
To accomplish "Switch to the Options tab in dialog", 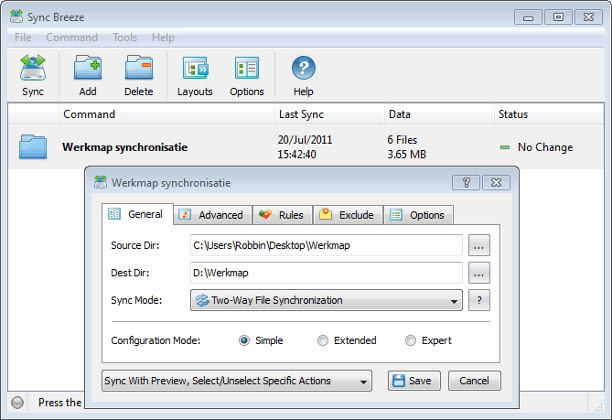I will coord(418,215).
